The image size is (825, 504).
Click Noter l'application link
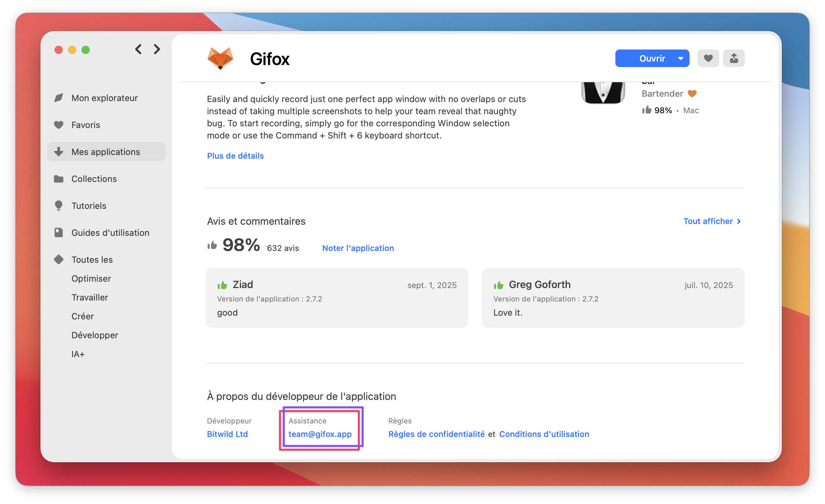pyautogui.click(x=358, y=248)
